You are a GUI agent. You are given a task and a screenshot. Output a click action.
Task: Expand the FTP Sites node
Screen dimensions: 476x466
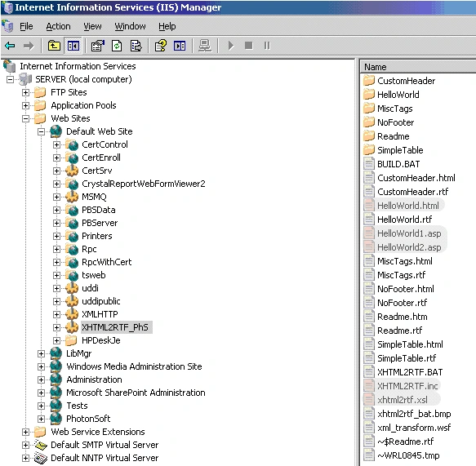pyautogui.click(x=26, y=92)
